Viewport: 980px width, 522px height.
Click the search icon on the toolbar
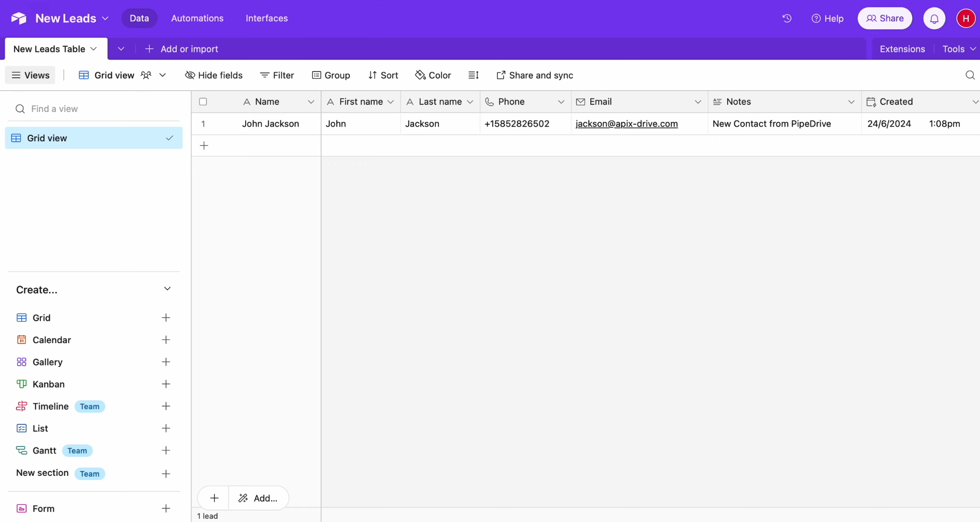[x=970, y=75]
